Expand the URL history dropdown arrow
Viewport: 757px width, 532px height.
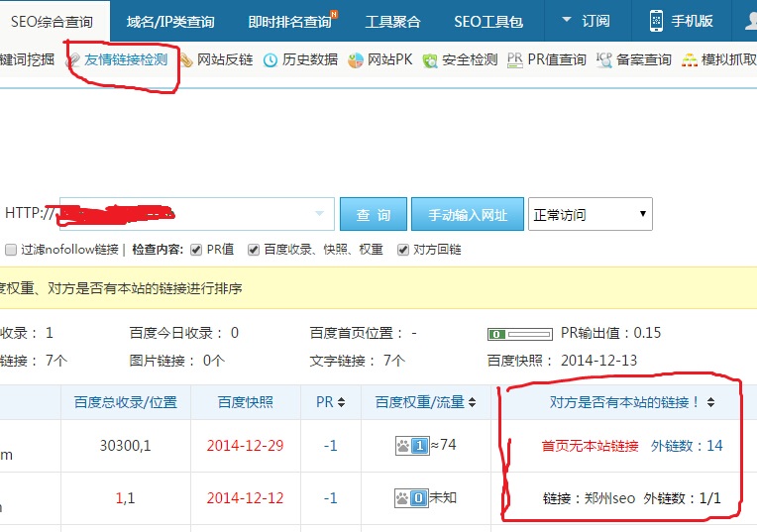coord(319,213)
